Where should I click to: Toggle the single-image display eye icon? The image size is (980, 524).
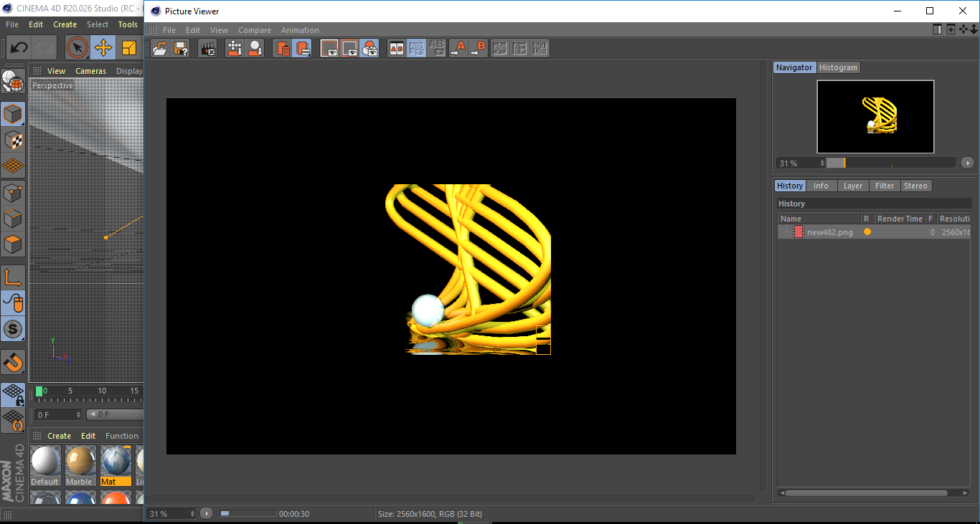(329, 48)
